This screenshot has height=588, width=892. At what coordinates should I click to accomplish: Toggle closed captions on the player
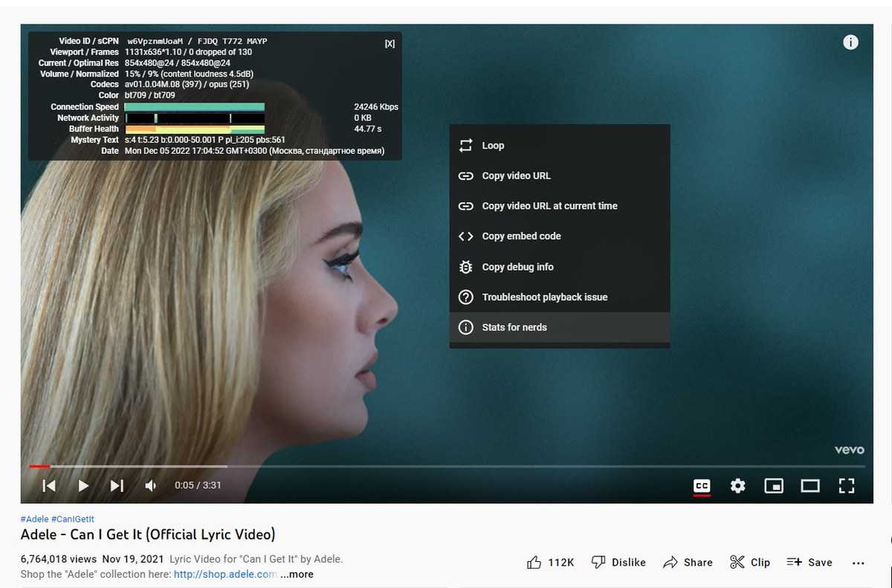[x=701, y=485]
